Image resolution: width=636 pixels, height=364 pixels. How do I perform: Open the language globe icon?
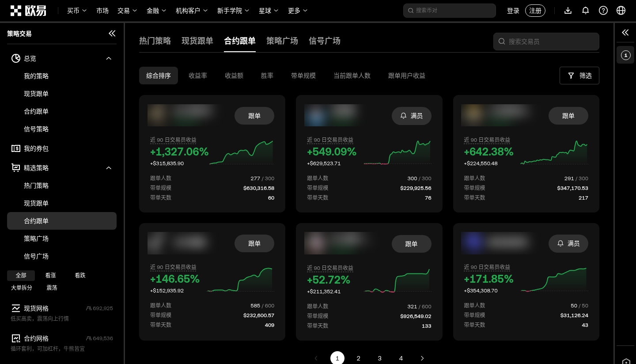pos(621,11)
